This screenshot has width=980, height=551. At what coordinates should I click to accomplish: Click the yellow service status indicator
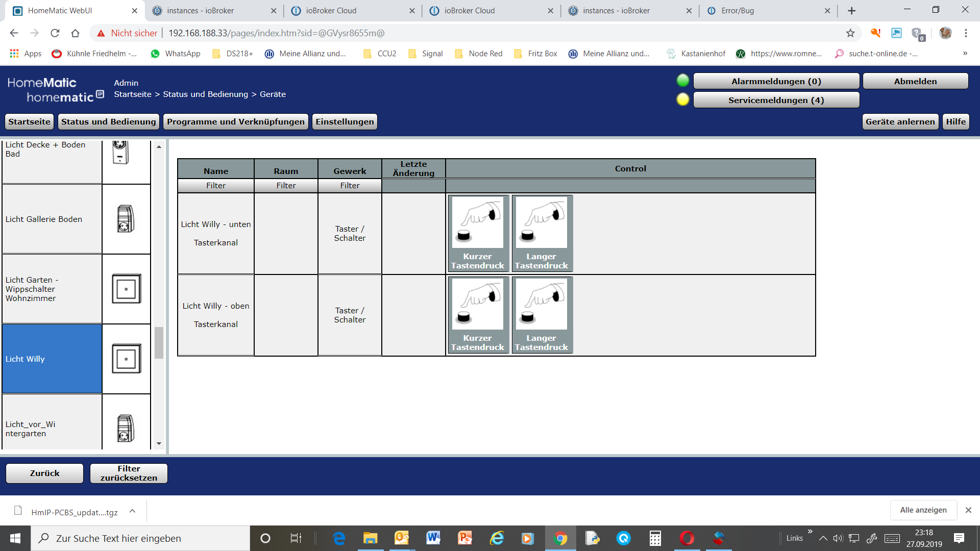(x=682, y=99)
